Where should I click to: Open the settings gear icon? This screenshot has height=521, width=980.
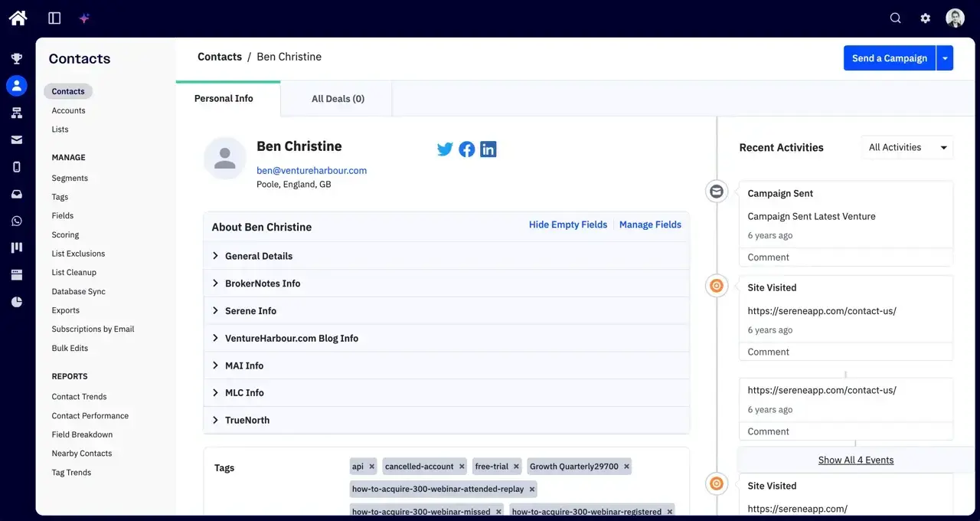[926, 18]
